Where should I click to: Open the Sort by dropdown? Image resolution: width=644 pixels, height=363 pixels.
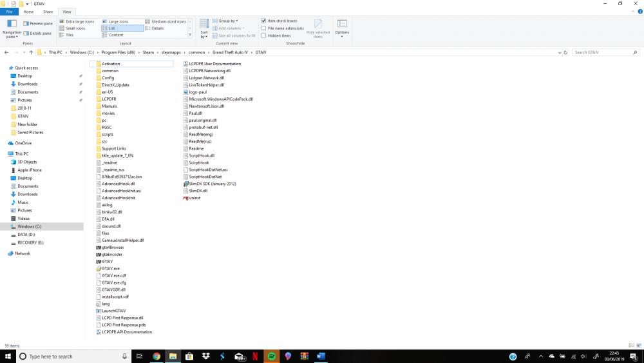click(x=204, y=29)
